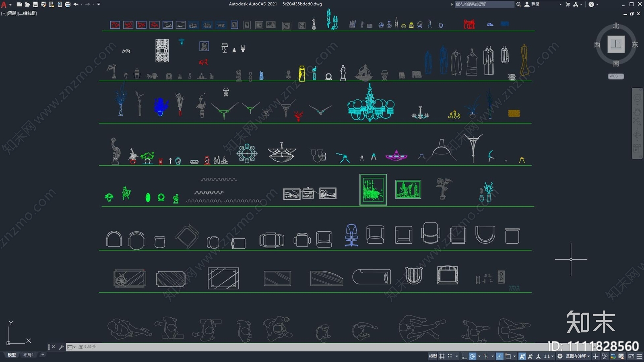
Task: Click the annotation monitor plus icon
Action: tap(596, 356)
